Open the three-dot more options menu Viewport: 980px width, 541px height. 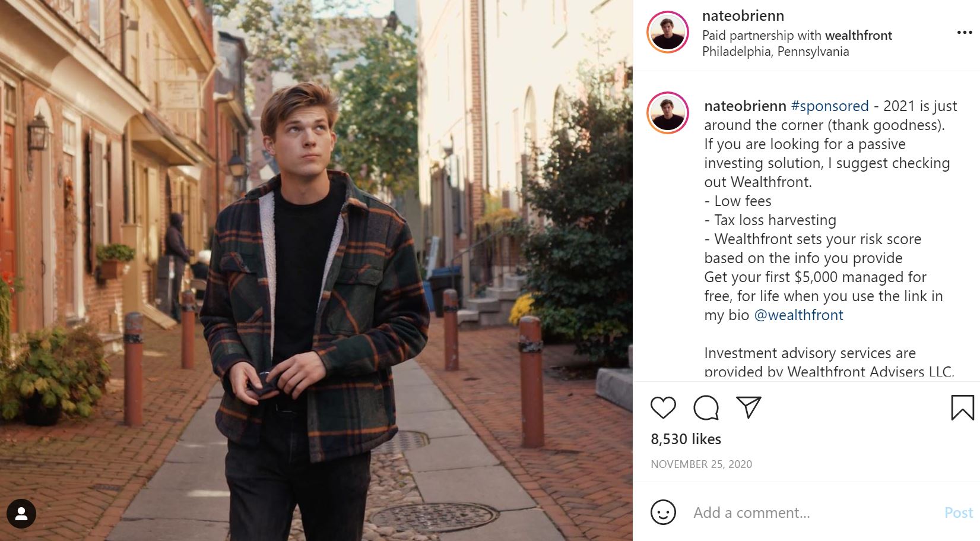coord(965,33)
